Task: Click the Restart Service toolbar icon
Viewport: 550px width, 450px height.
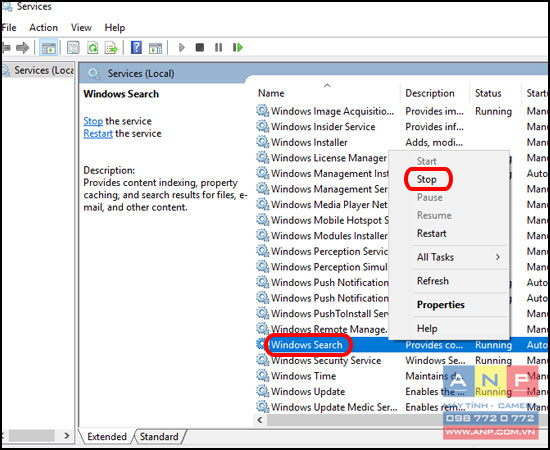Action: click(237, 47)
